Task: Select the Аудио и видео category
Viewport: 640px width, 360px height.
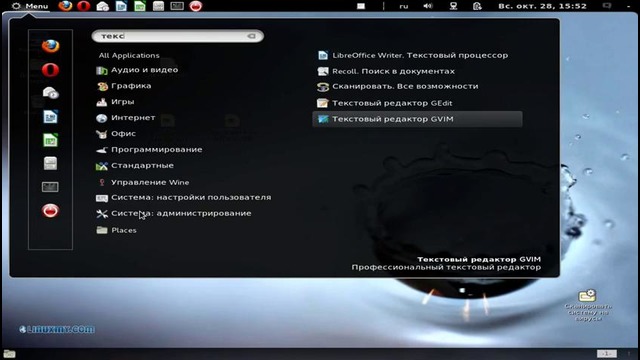Action: click(137, 70)
